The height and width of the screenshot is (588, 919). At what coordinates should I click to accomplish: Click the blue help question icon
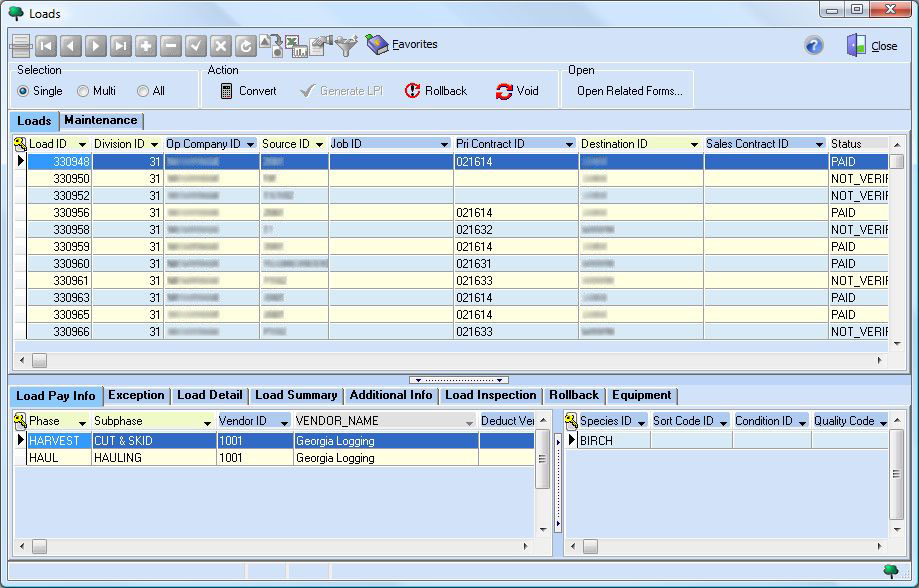pyautogui.click(x=814, y=46)
